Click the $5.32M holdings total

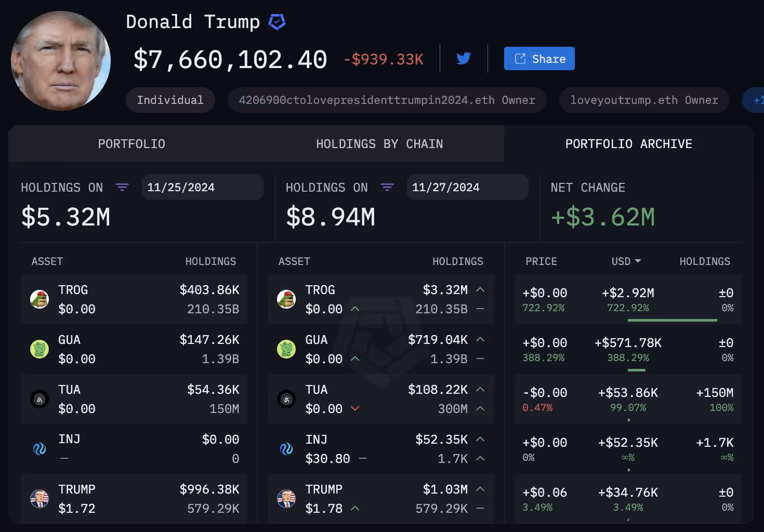(x=65, y=217)
